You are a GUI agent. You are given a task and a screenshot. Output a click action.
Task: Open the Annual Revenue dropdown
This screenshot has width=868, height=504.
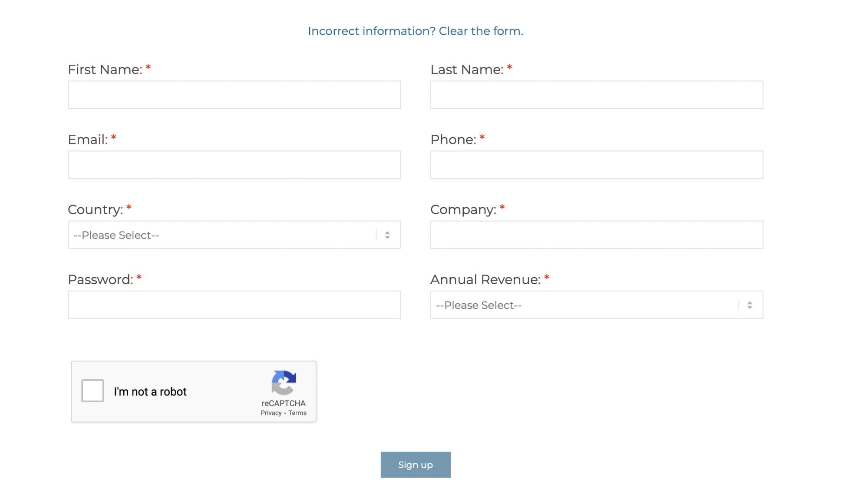tap(596, 305)
